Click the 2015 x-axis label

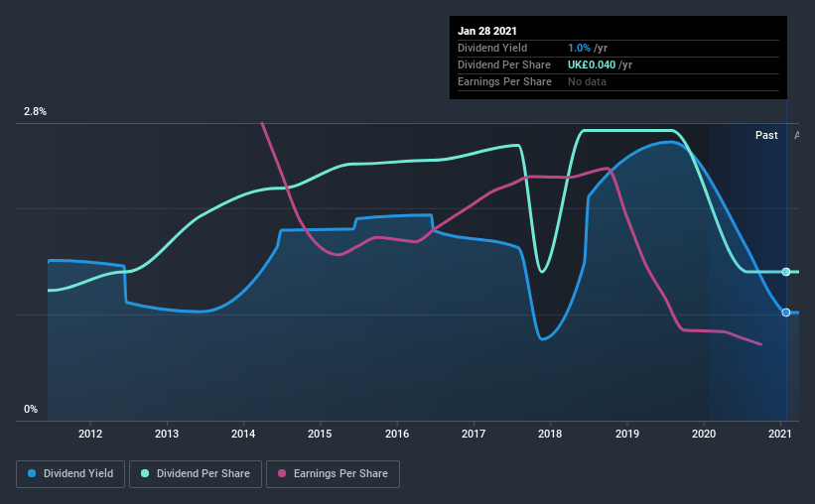(x=320, y=434)
